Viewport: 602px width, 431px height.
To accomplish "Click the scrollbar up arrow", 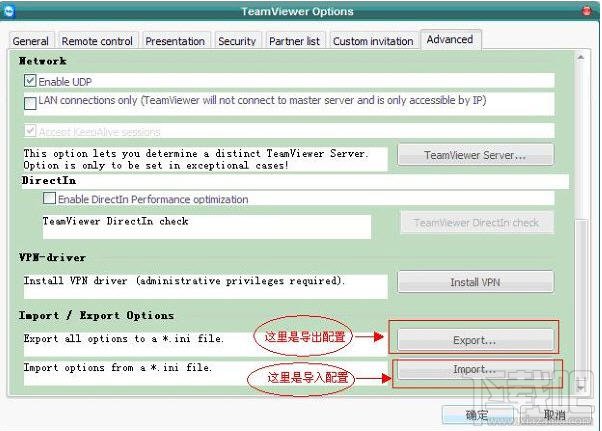I will click(x=580, y=58).
